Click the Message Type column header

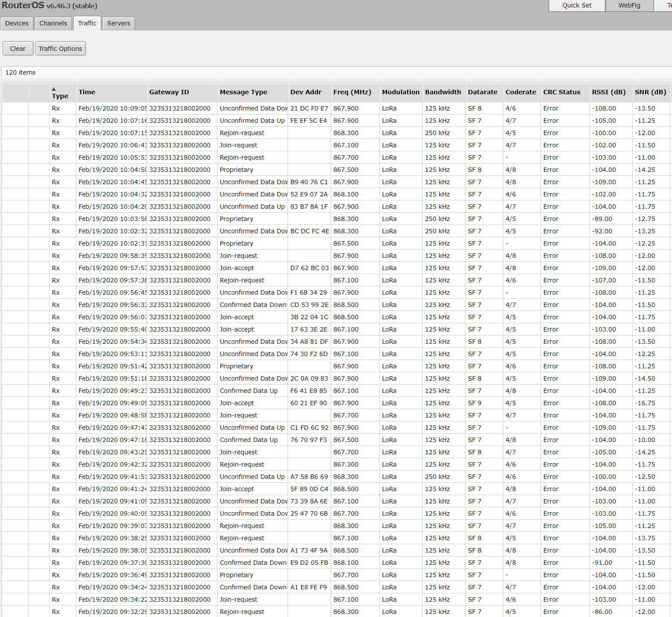tap(243, 92)
